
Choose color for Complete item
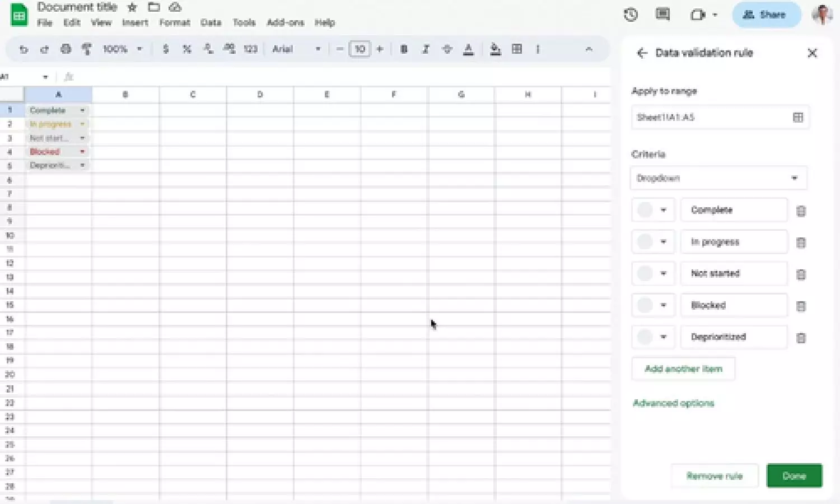click(x=652, y=210)
